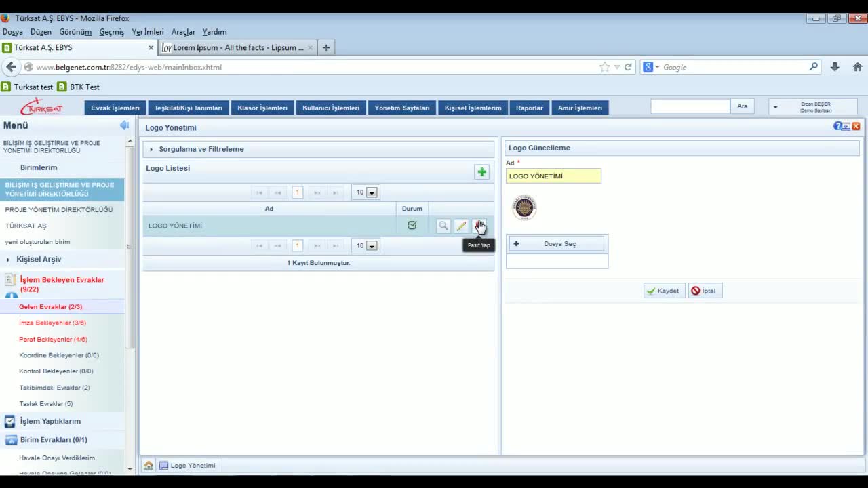Image resolution: width=868 pixels, height=488 pixels.
Task: Click the Dosya Seç upload button
Action: [556, 244]
